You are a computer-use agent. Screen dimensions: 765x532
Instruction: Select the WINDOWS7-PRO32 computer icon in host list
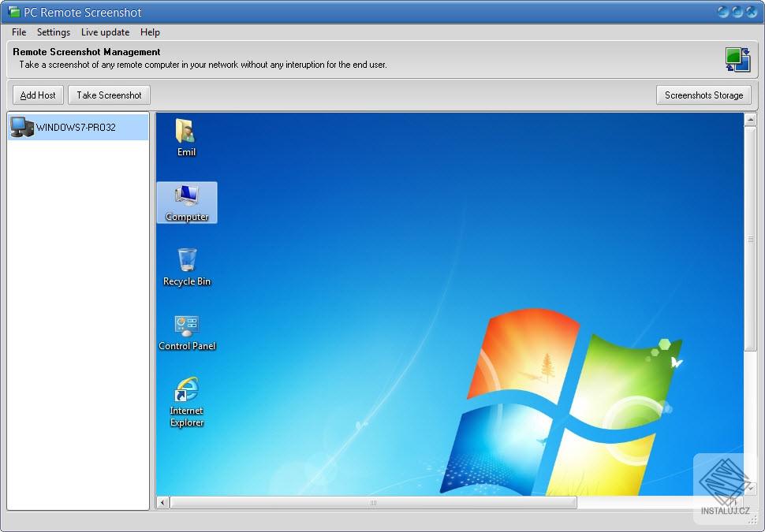pyautogui.click(x=21, y=127)
